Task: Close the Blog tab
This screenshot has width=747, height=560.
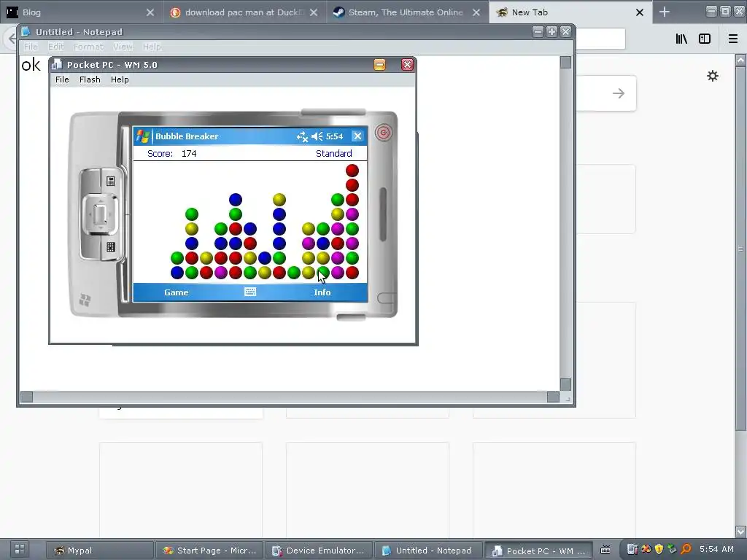Action: click(150, 12)
